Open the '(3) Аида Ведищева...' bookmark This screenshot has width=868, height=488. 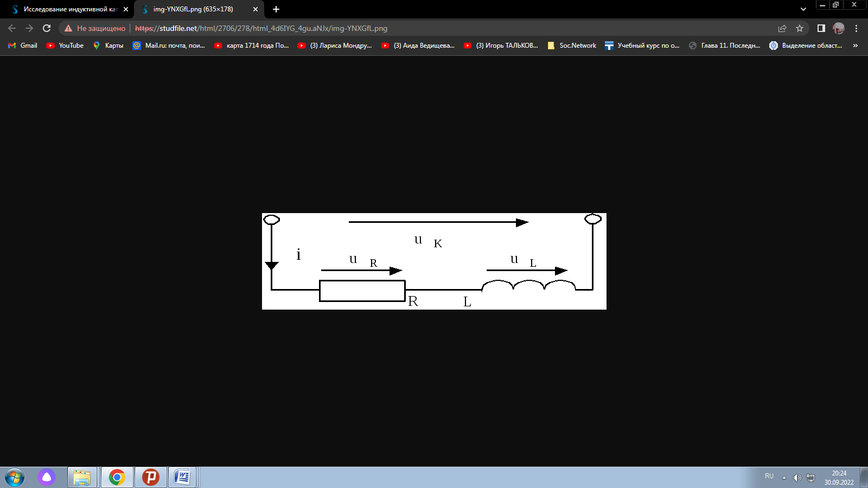click(x=418, y=46)
